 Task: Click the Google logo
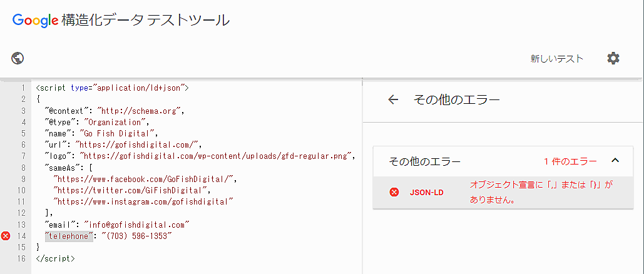tap(35, 20)
